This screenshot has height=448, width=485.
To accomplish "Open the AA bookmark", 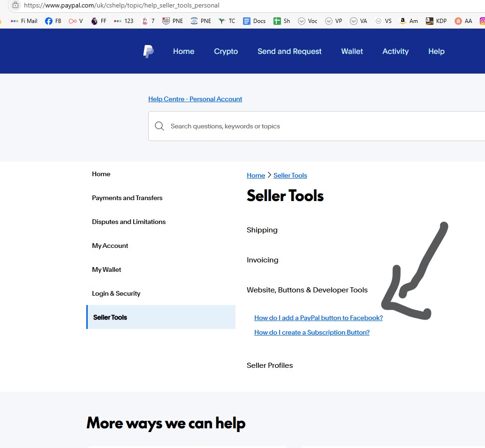I will pos(463,21).
